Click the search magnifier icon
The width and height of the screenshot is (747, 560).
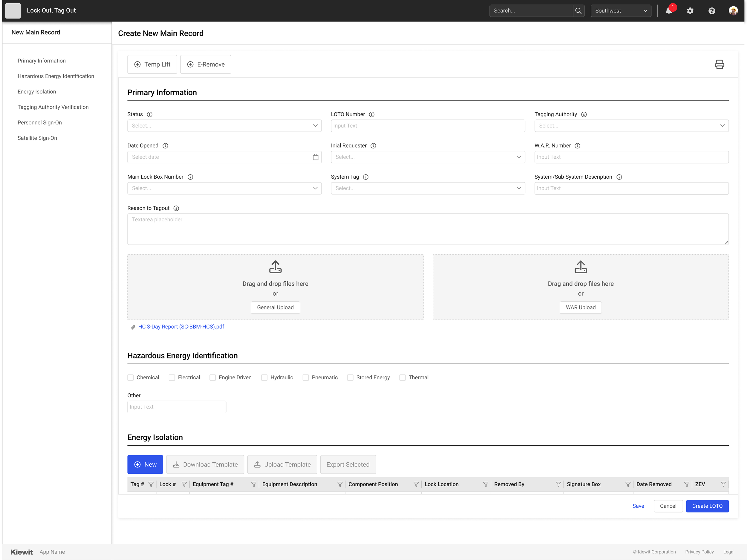(578, 10)
